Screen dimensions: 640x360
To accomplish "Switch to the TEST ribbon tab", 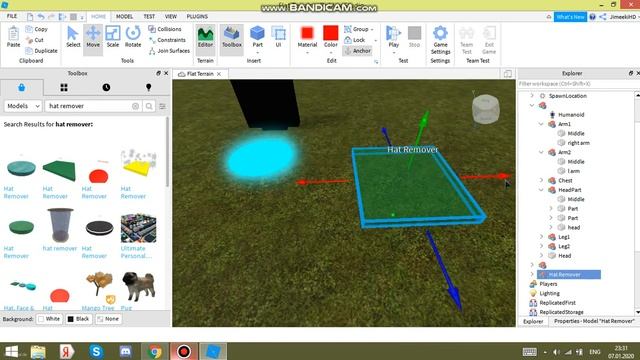I will point(149,16).
